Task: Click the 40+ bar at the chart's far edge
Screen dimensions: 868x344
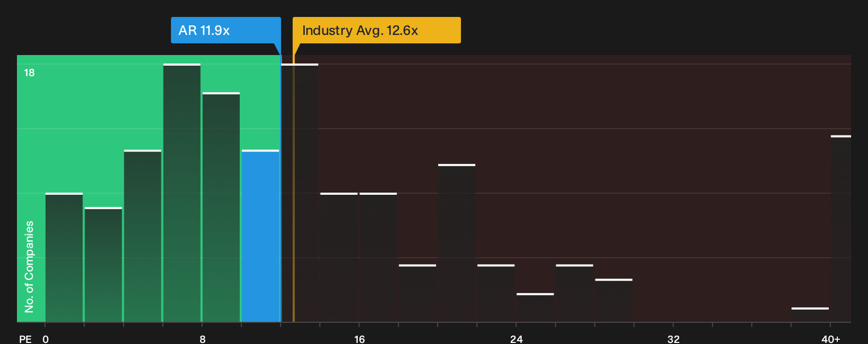Action: [x=841, y=229]
